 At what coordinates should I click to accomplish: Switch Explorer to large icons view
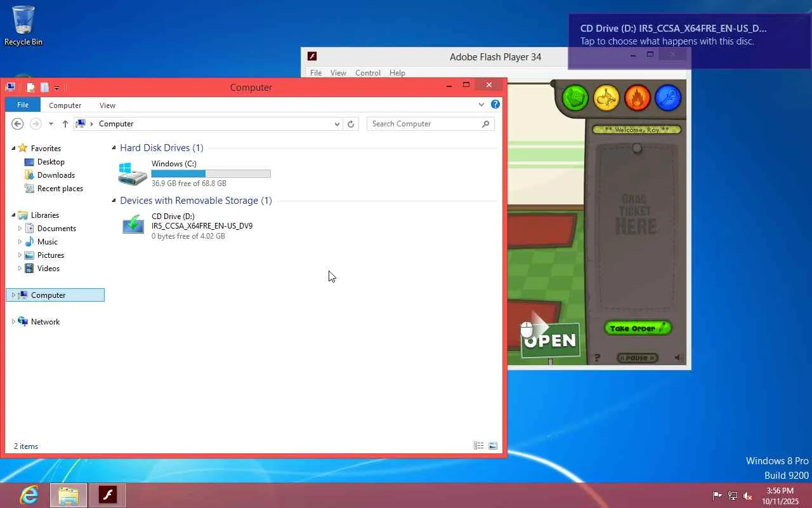493,446
